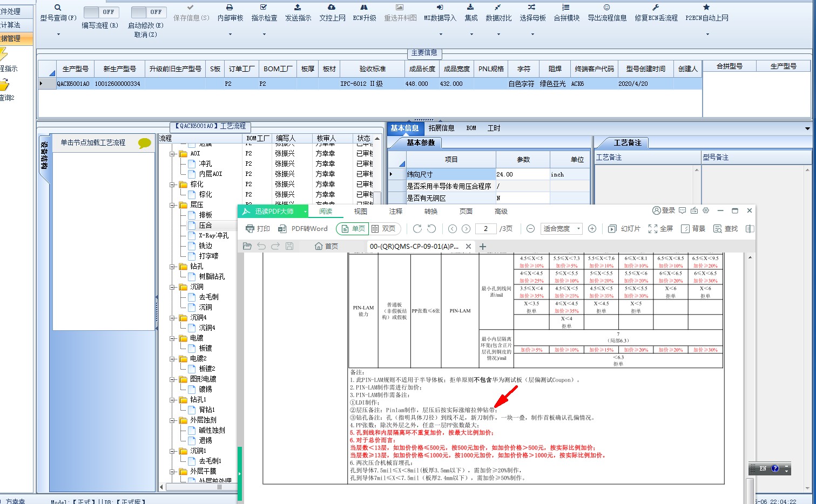Open dropdown arrow under P2ECN自动上网
The image size is (816, 504).
(x=707, y=35)
